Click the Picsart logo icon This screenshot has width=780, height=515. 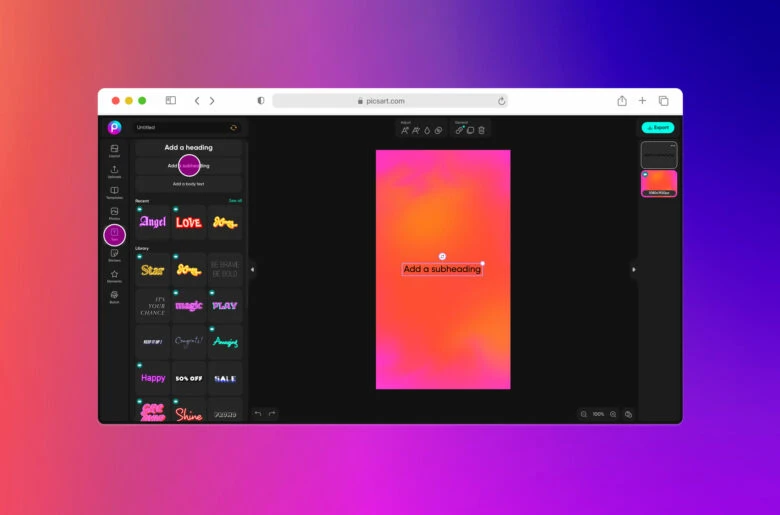(x=114, y=128)
